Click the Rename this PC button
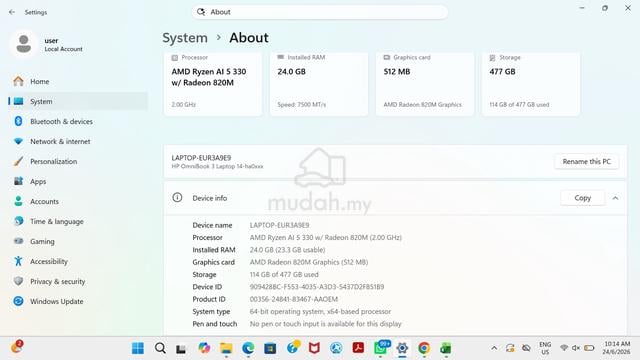This screenshot has height=360, width=640. [x=587, y=162]
